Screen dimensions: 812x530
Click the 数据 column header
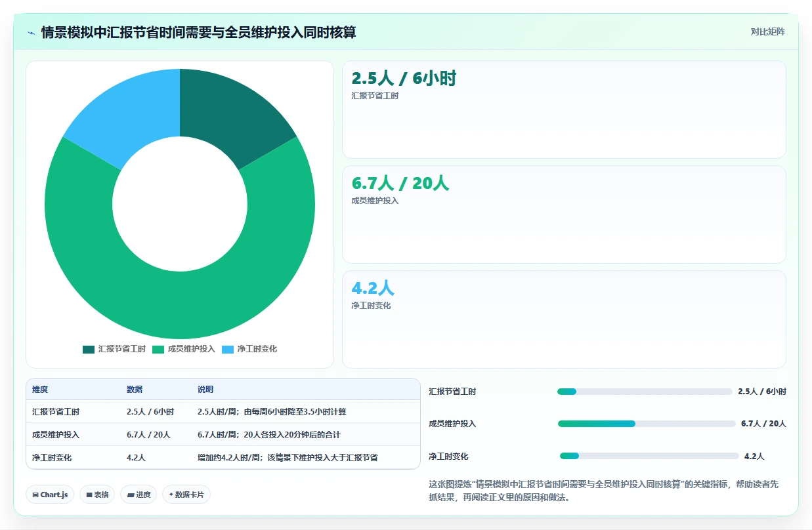(x=135, y=390)
